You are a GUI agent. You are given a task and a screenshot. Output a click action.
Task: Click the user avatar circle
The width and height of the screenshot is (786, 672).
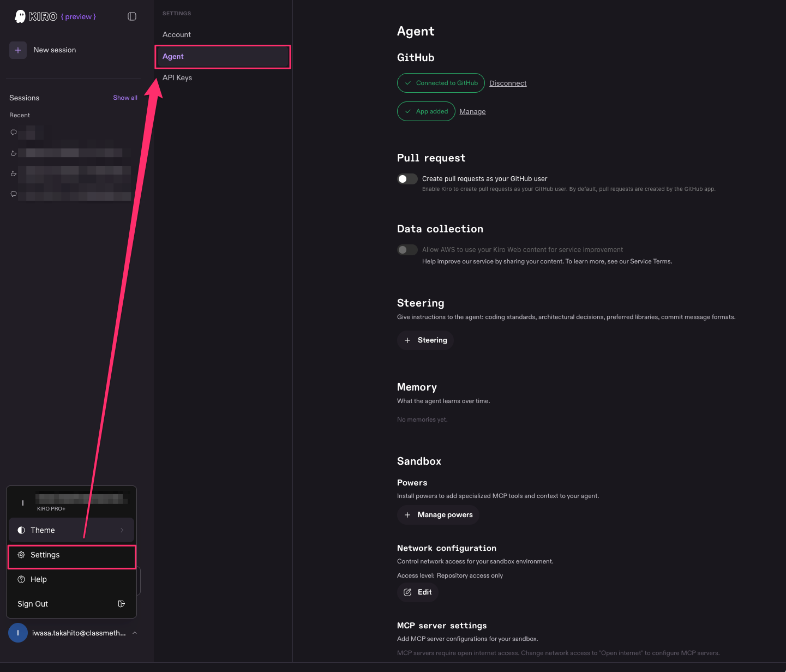18,633
